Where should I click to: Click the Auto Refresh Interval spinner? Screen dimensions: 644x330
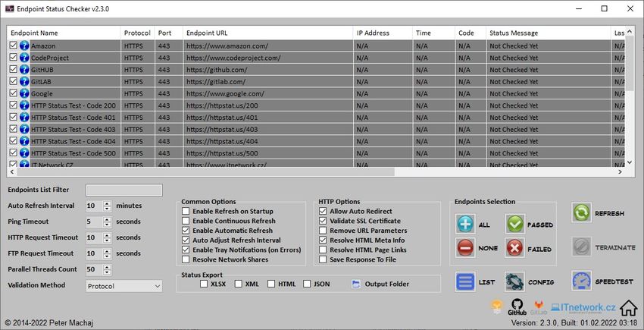click(x=107, y=206)
